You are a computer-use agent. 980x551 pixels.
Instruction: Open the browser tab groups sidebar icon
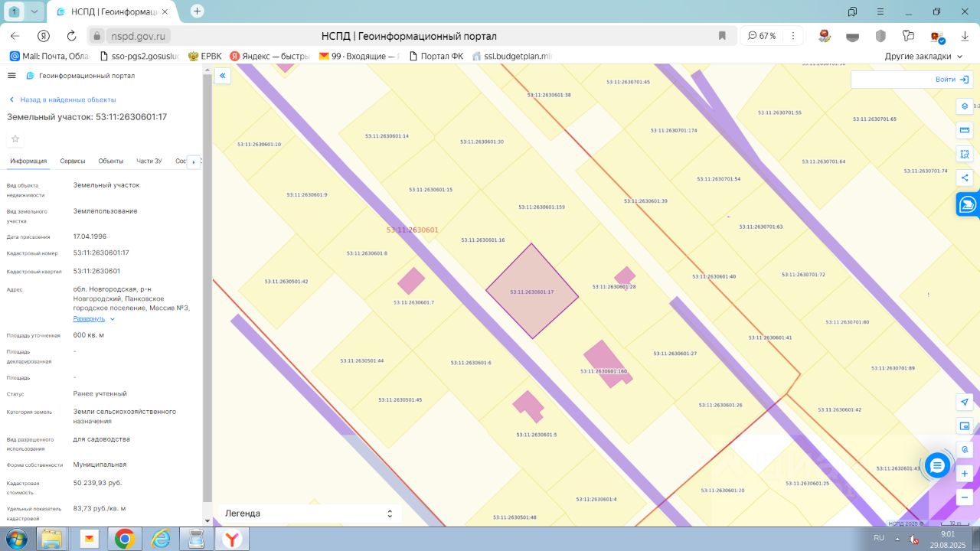(x=852, y=11)
